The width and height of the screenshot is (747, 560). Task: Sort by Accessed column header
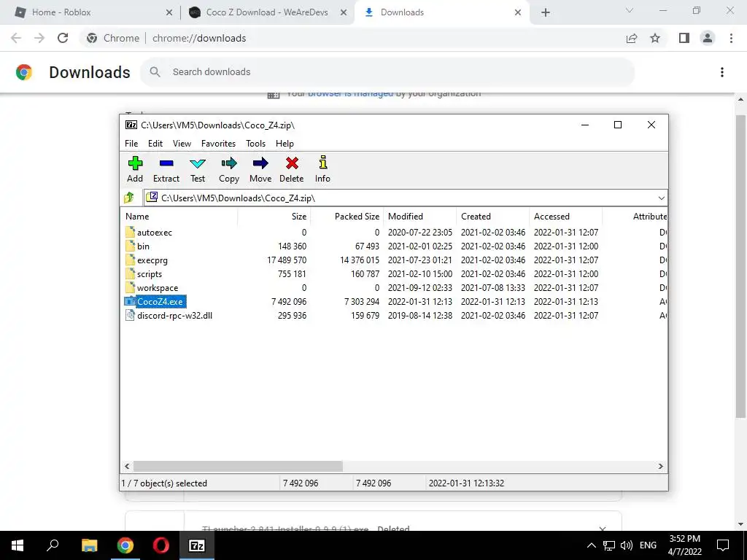click(x=565, y=216)
